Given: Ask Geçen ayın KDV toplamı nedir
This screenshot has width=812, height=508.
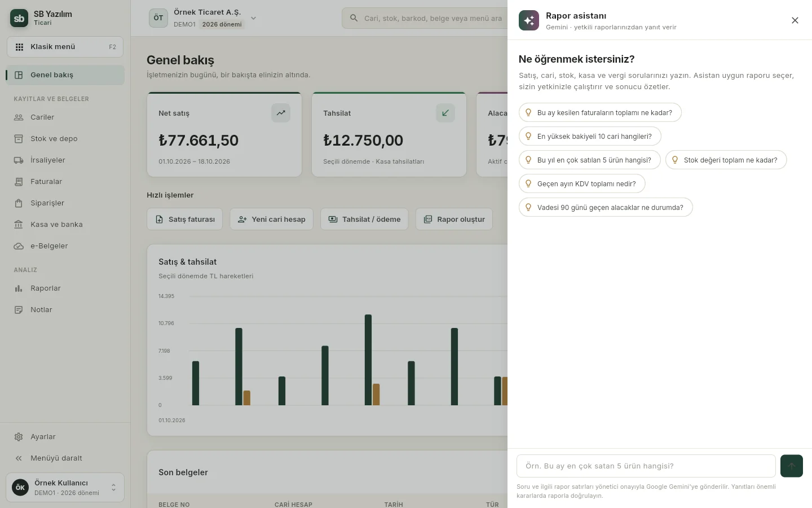Looking at the screenshot, I should 582,183.
